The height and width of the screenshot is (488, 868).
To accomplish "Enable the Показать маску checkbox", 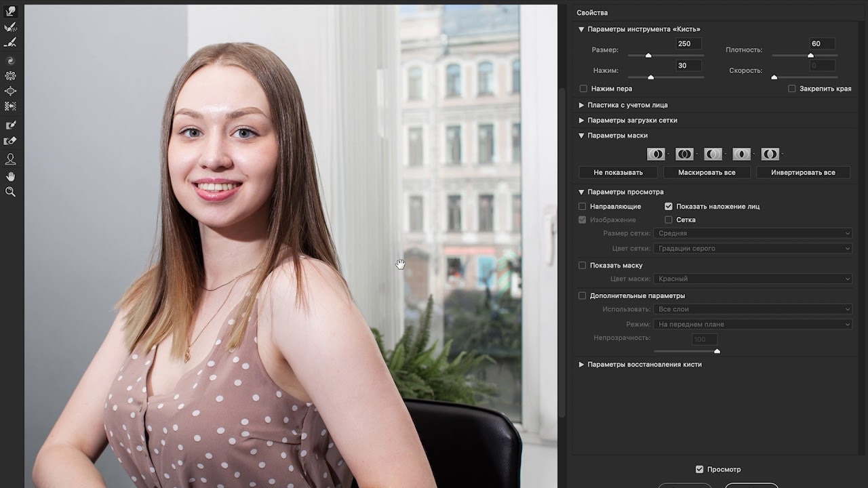I will 582,265.
